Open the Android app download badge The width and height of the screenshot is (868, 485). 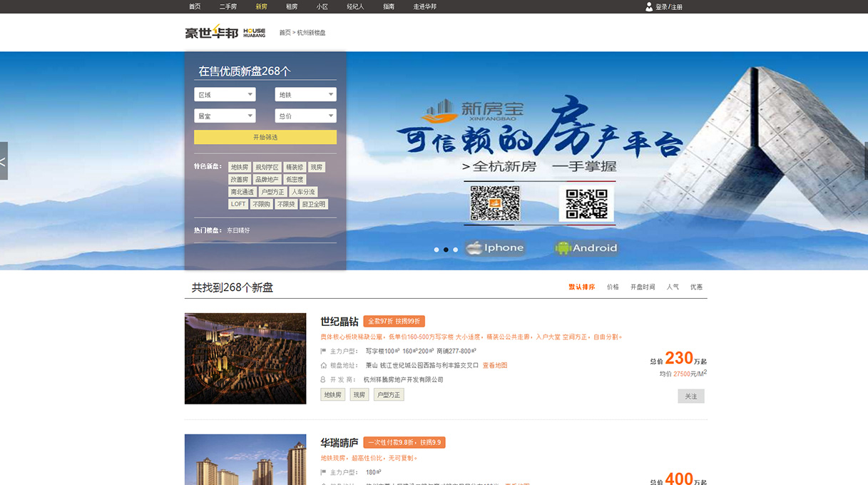coord(586,248)
